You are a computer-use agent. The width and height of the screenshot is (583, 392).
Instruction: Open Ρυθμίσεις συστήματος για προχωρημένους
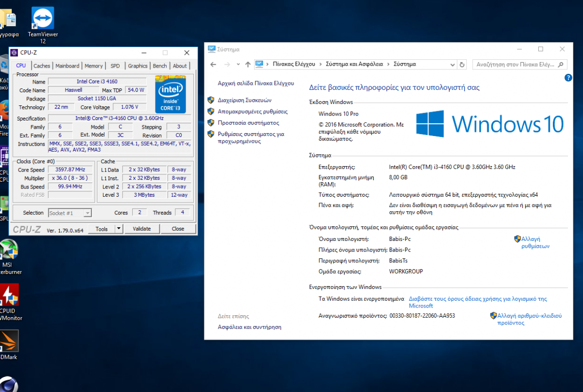(x=251, y=137)
